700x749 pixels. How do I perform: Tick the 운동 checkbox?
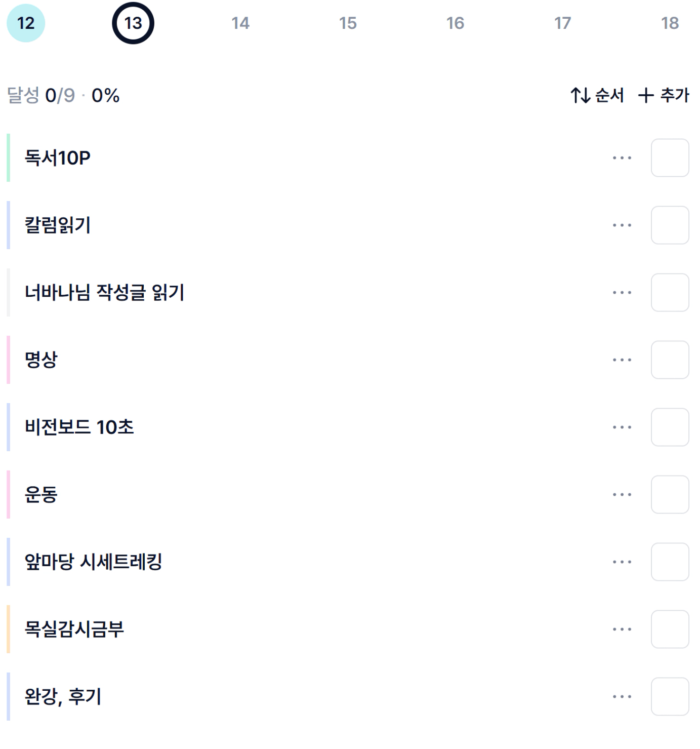[670, 495]
